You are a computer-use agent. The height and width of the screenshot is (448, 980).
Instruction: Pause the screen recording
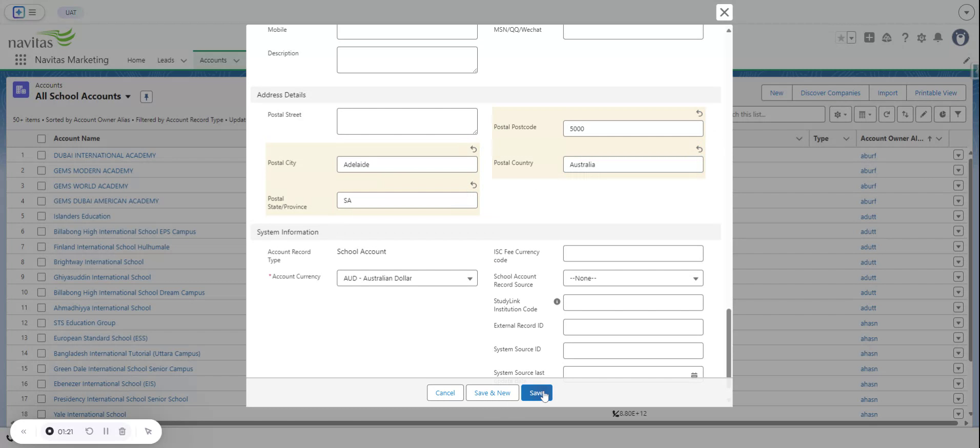click(x=106, y=431)
